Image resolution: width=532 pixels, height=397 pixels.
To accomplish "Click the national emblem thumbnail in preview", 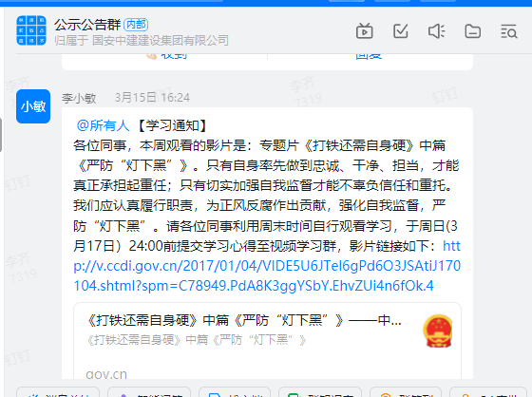I will [438, 331].
